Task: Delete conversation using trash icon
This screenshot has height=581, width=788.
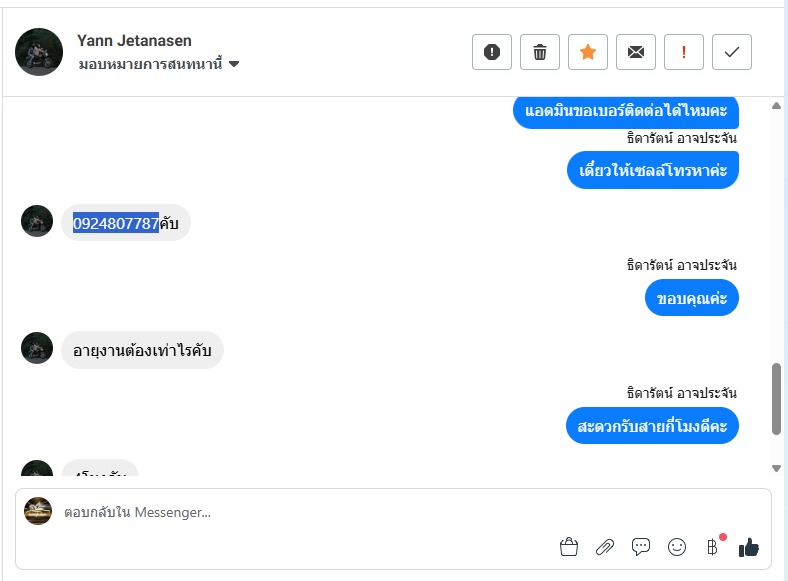Action: click(540, 52)
